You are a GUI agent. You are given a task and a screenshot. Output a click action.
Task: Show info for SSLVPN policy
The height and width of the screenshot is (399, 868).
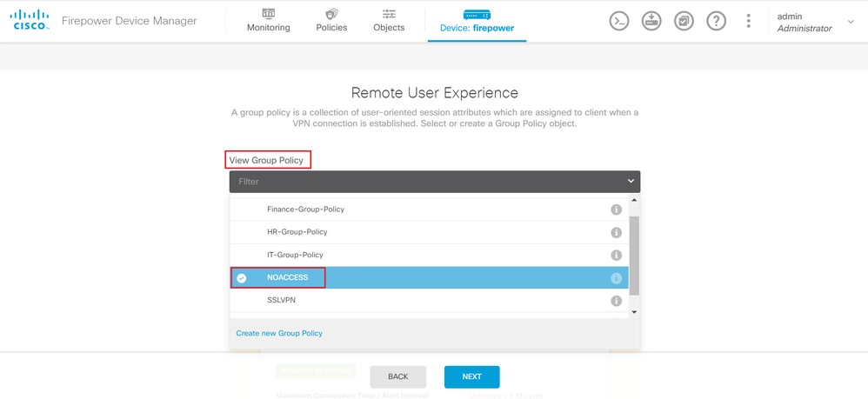[x=616, y=301]
